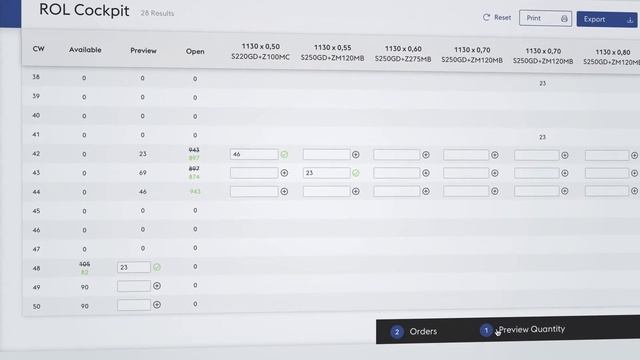Click the CW column header
The width and height of the screenshot is (640, 360).
pyautogui.click(x=38, y=49)
